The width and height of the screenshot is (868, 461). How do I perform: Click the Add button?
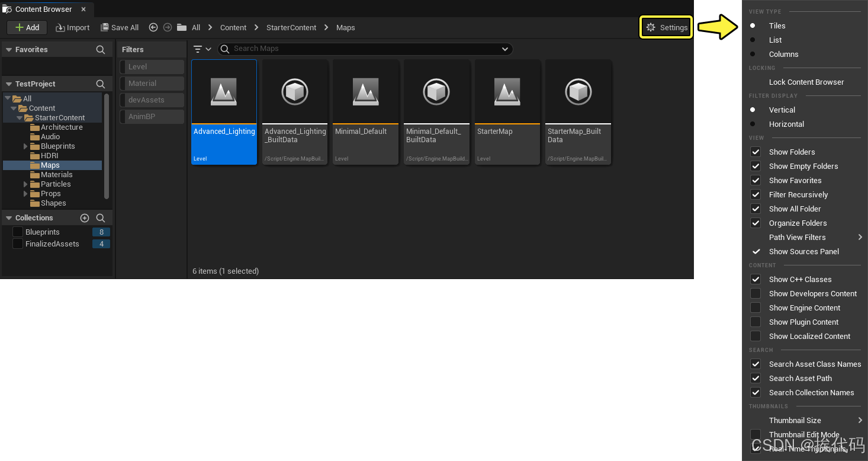[x=27, y=27]
